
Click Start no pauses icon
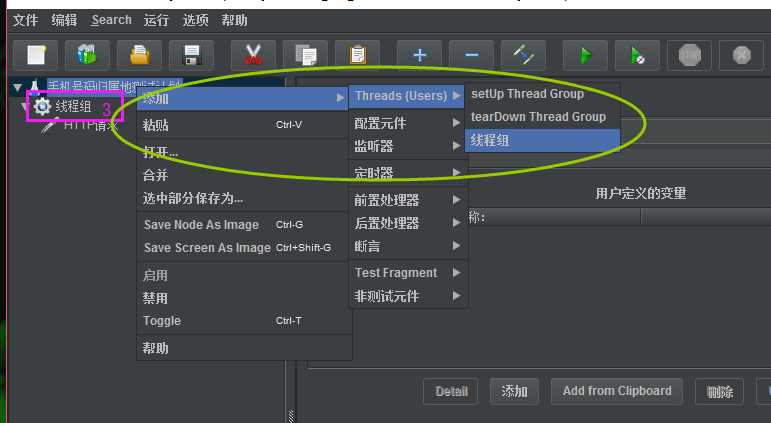click(637, 55)
